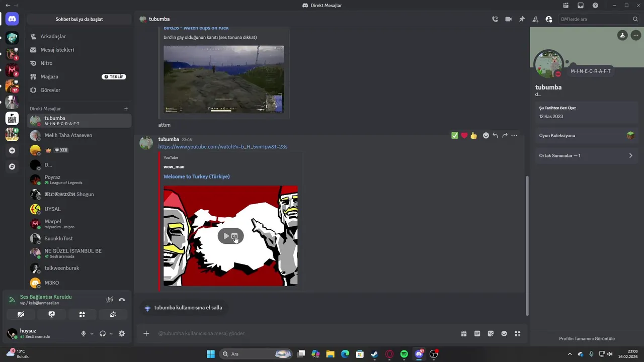Open Arkadaşlar friends page

(x=79, y=37)
